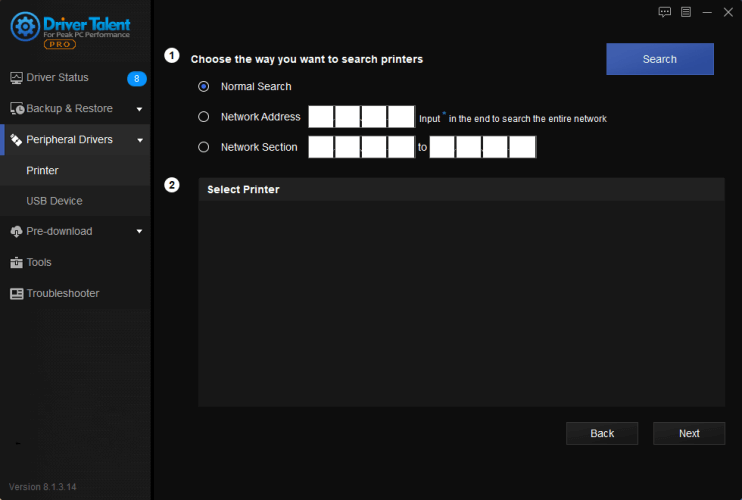This screenshot has width=742, height=500.
Task: Click 'in the end to search the entire network' hint
Action: coord(528,119)
